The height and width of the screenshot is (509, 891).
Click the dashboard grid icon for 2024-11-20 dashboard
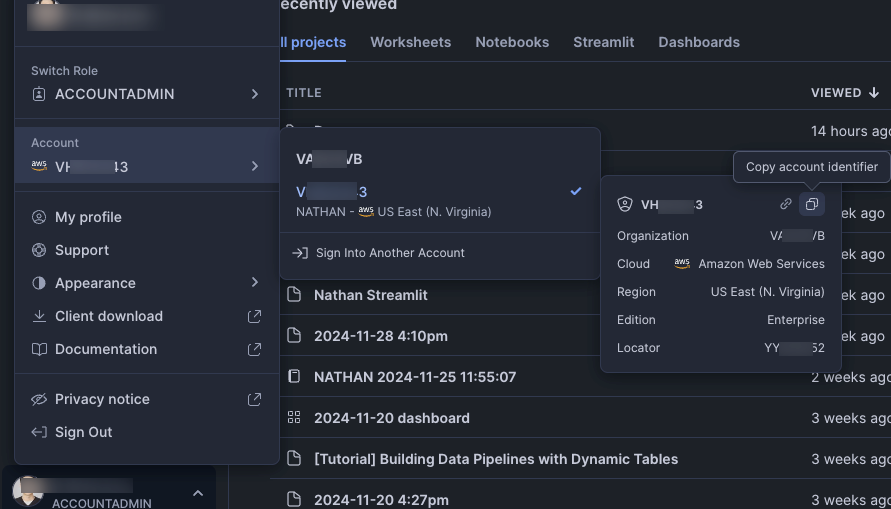tap(294, 418)
